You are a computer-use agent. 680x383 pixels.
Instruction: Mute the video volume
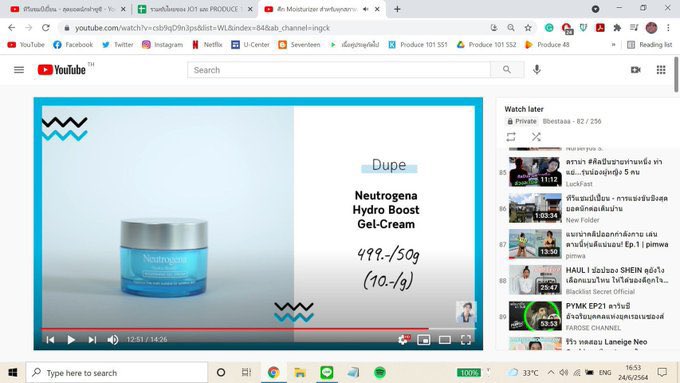(113, 340)
